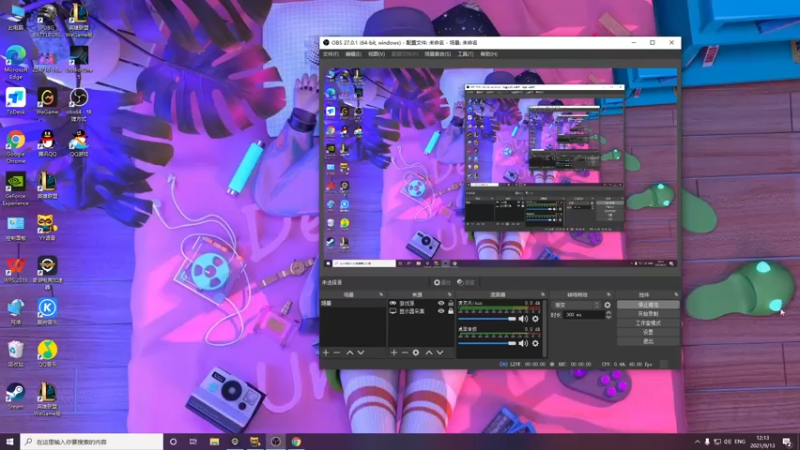Viewport: 800px width, 450px height.
Task: Select the Microsoft Edge desktop icon
Action: 15,62
